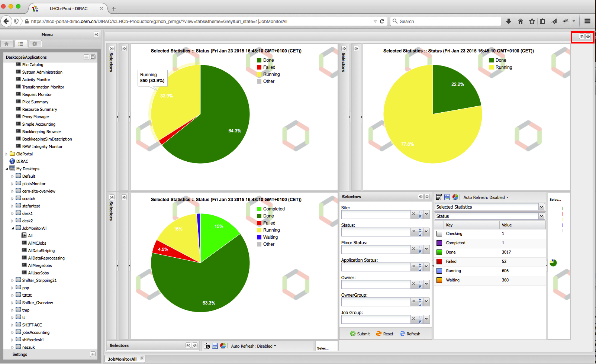Toggle NOT for the OwnerGroup selector
Screen dimensions: 596x364
coord(420,302)
